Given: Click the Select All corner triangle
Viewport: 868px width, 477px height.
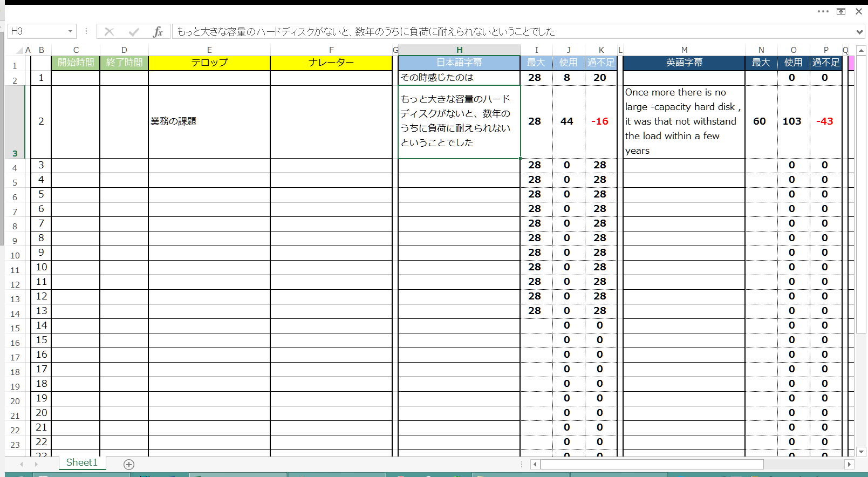Looking at the screenshot, I should point(19,50).
